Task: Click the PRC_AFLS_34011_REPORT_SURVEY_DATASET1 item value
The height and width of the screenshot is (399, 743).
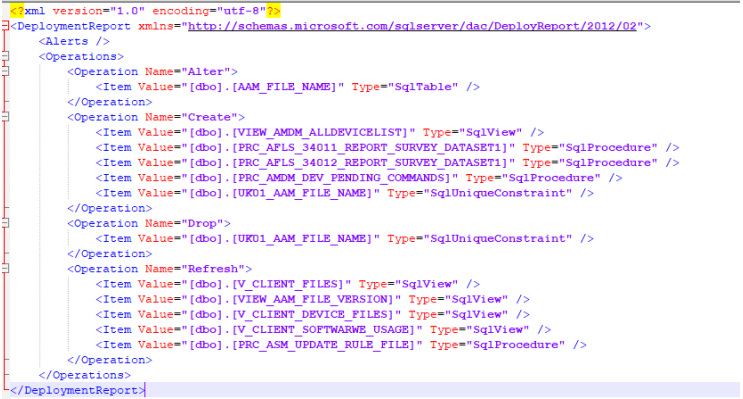Action: tap(348, 147)
